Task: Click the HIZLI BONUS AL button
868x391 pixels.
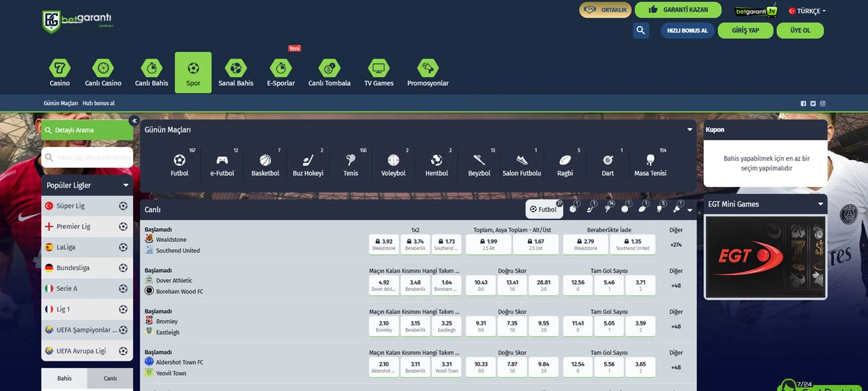Action: [x=687, y=30]
